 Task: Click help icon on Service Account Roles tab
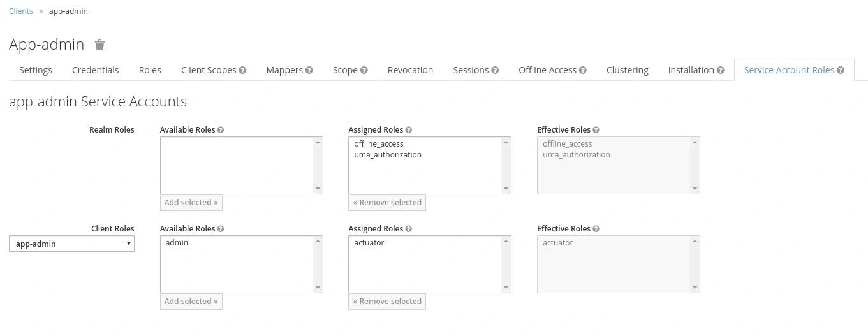841,70
